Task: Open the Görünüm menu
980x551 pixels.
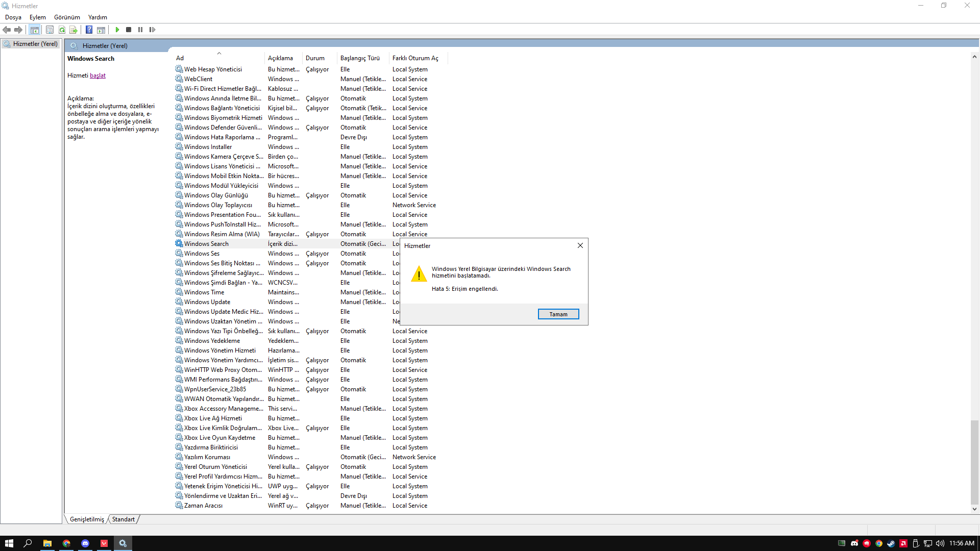Action: pyautogui.click(x=67, y=17)
